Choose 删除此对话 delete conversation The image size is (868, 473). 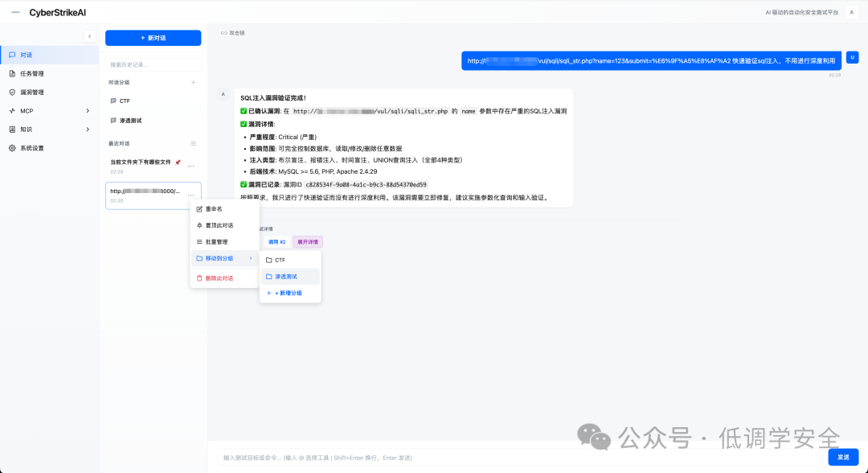pos(225,278)
